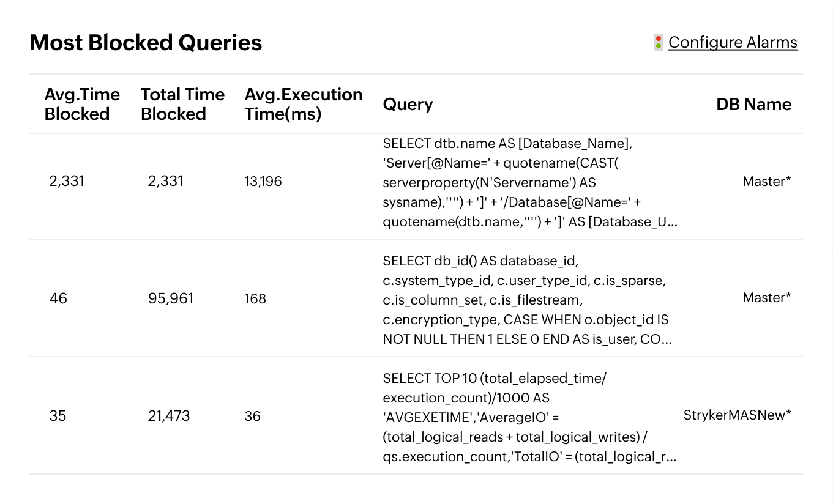The height and width of the screenshot is (504, 833).
Task: Select the 46 avg time blocked cell
Action: 58,298
